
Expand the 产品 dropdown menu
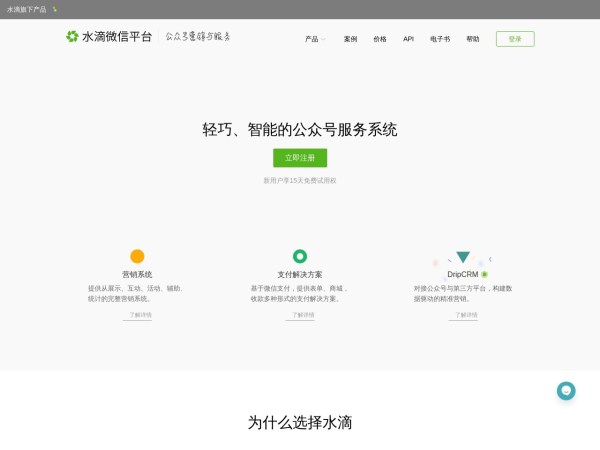coord(314,39)
